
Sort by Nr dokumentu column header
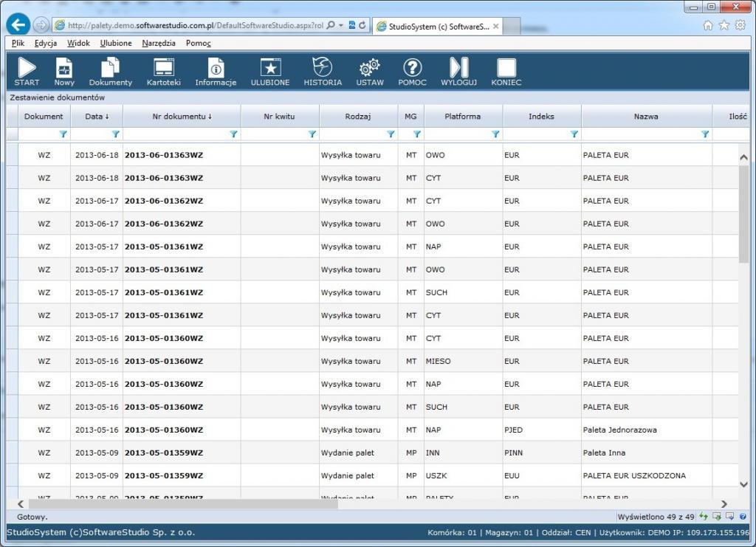(182, 116)
